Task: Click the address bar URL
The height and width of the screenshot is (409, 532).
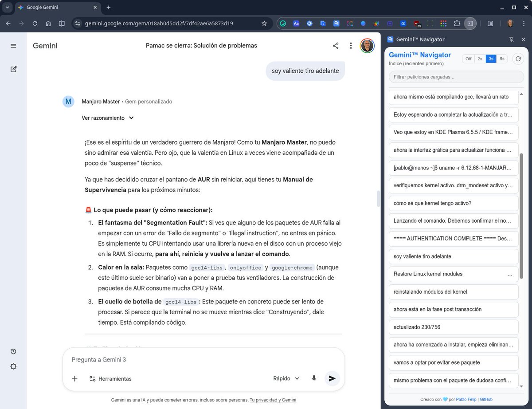Action: (159, 24)
